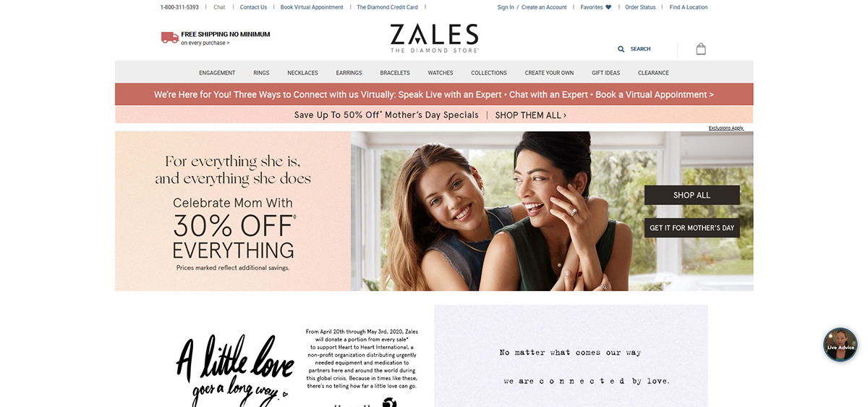The height and width of the screenshot is (407, 868).
Task: Expand the Earrings category
Action: pyautogui.click(x=349, y=72)
